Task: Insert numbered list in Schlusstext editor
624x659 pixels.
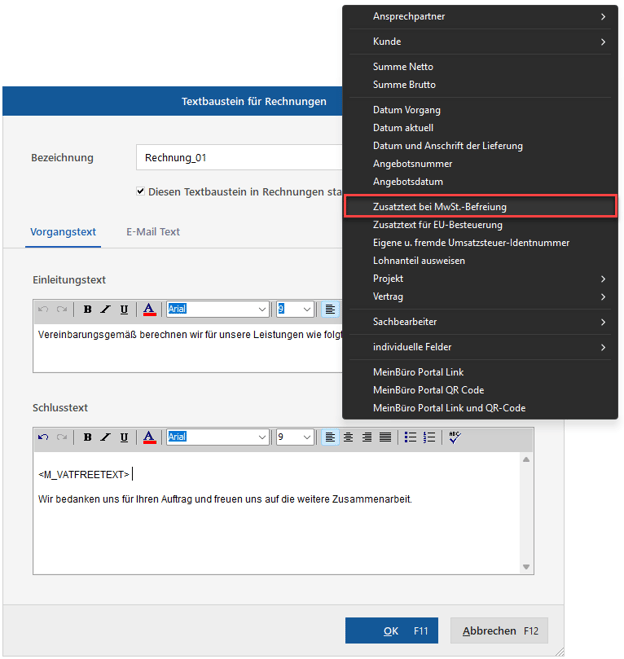Action: 430,437
